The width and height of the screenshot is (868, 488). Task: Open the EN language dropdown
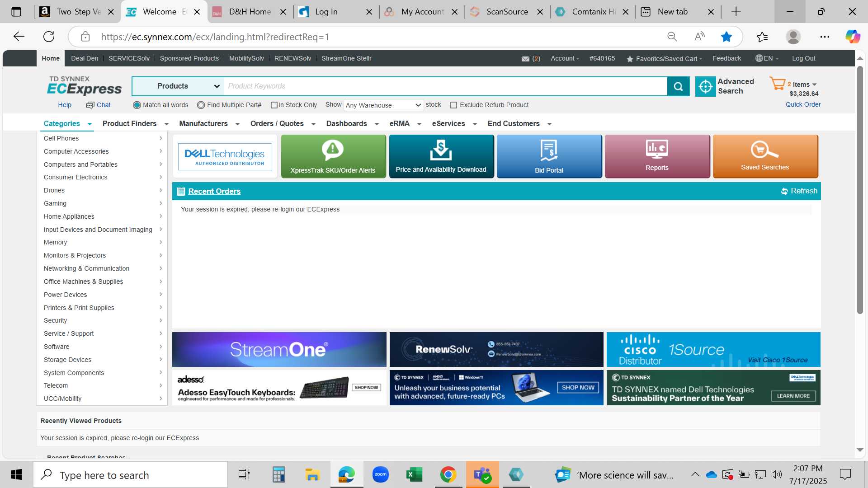pos(767,59)
